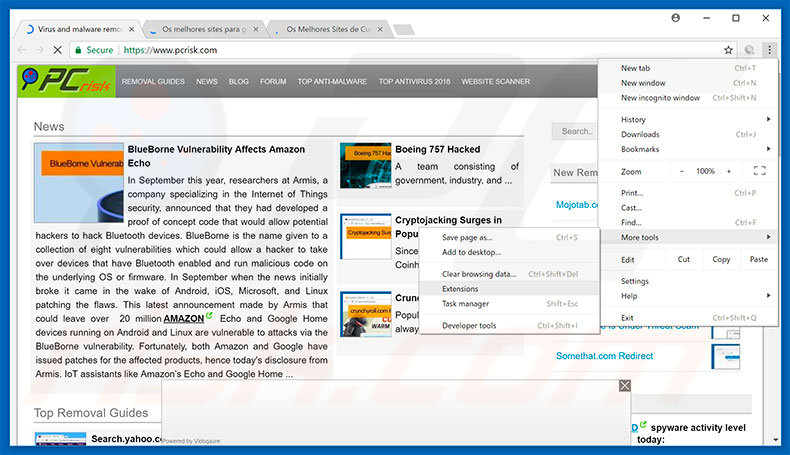Click Copy in the Edit row
This screenshot has height=455, width=790.
(x=721, y=259)
